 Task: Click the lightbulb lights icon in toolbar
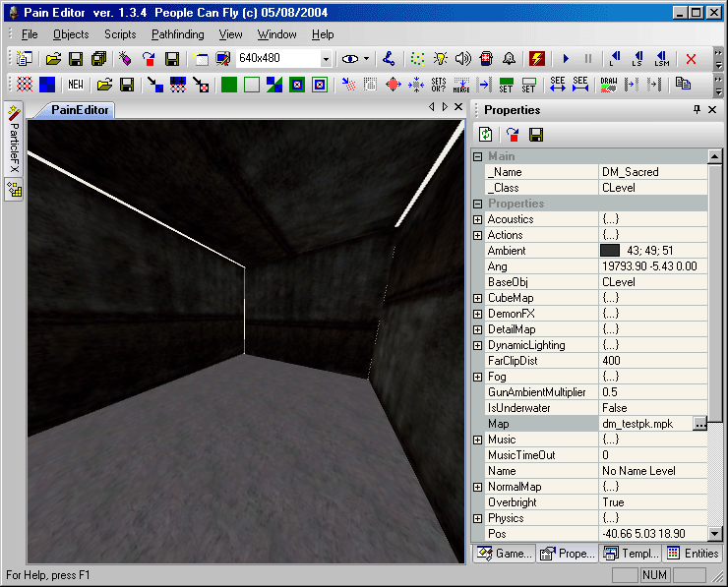(x=441, y=59)
